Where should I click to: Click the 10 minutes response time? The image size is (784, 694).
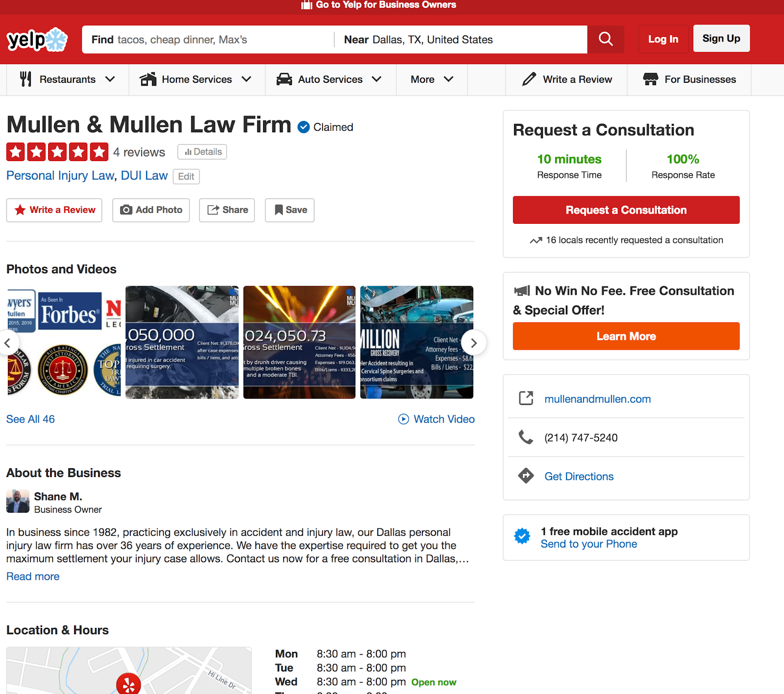point(569,159)
